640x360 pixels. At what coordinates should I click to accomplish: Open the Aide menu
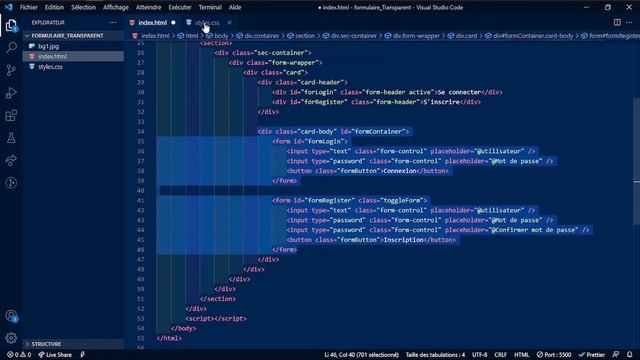235,7
